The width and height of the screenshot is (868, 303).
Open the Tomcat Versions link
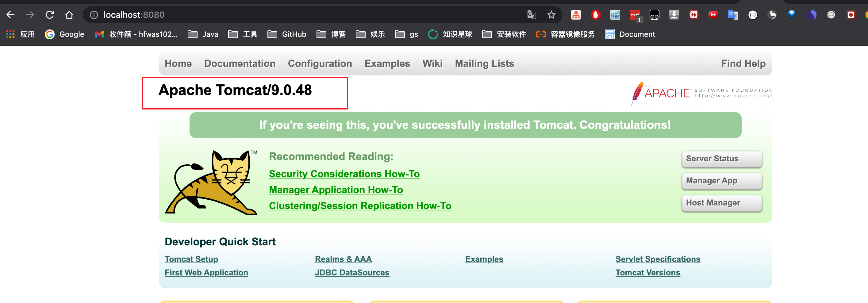pos(648,272)
